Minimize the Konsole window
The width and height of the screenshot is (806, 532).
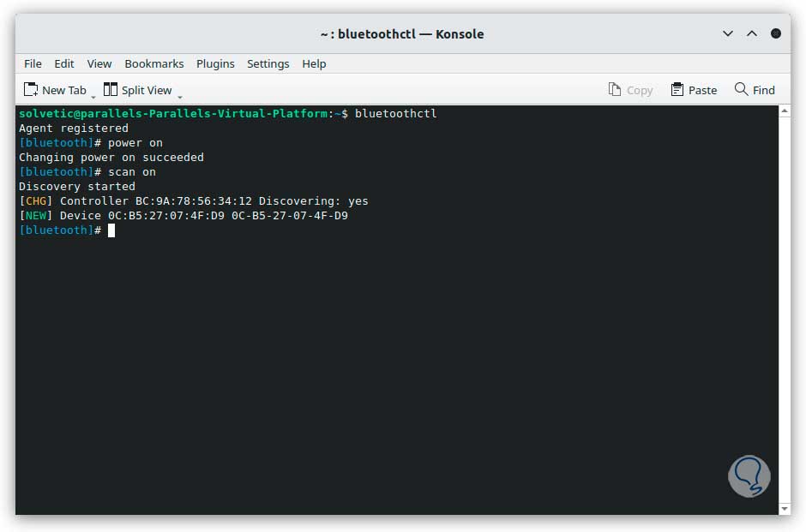[728, 34]
